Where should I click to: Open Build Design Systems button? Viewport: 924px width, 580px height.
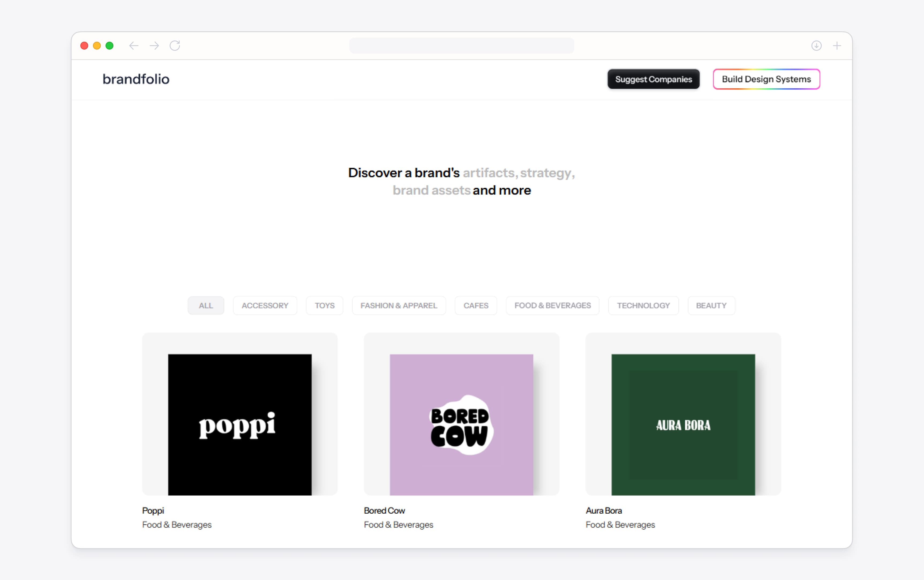tap(766, 79)
